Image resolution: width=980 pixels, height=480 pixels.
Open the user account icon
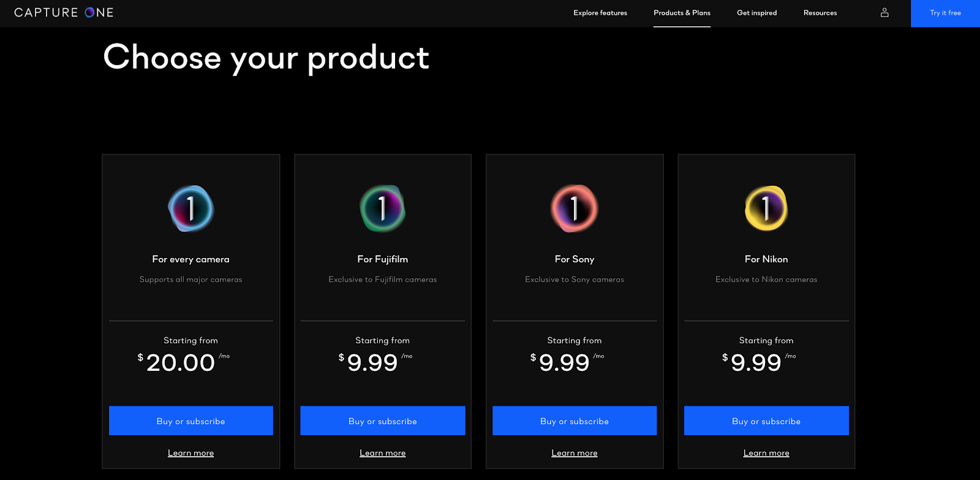pyautogui.click(x=884, y=12)
